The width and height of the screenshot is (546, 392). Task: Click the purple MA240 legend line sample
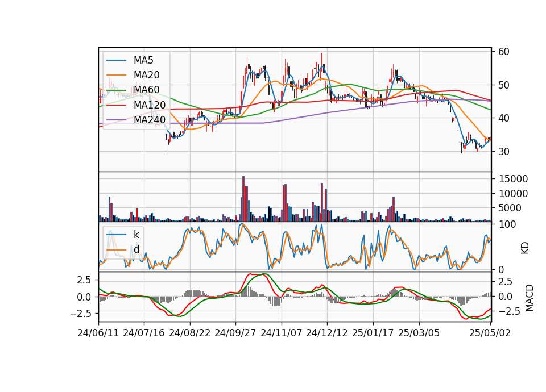coord(116,120)
